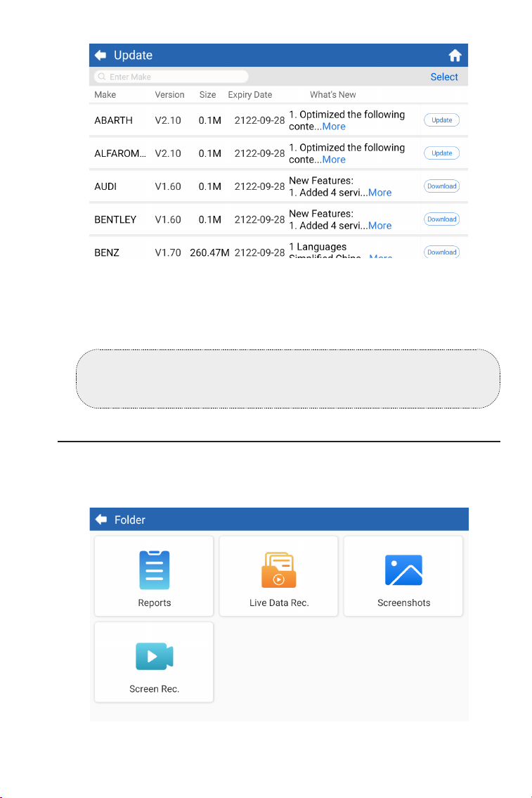Click the Version column header
Image resolution: width=532 pixels, height=798 pixels.
(x=169, y=95)
